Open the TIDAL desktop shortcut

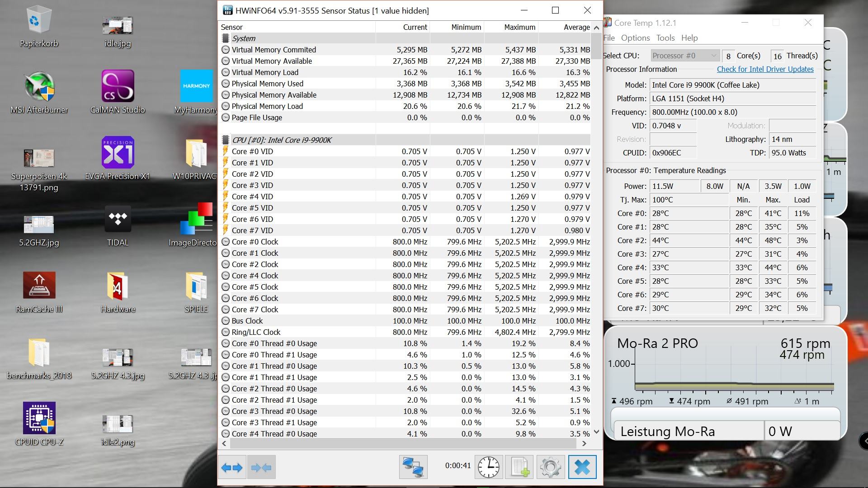tap(118, 225)
